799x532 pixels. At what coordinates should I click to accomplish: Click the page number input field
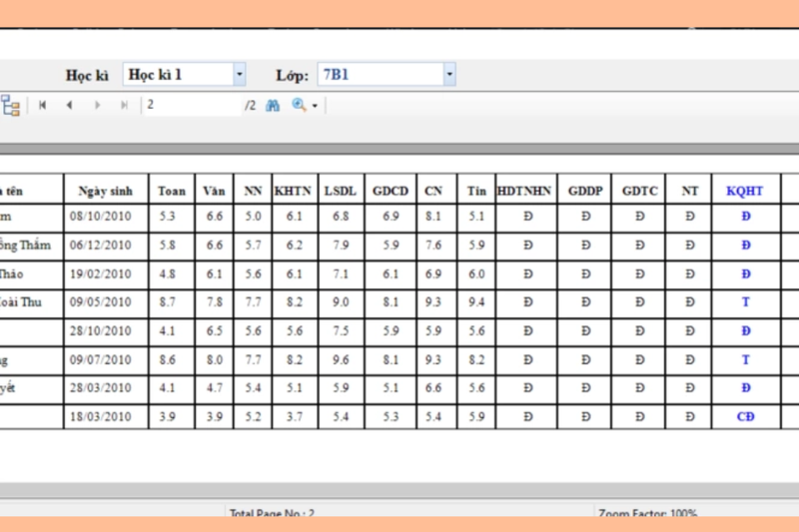(x=193, y=105)
